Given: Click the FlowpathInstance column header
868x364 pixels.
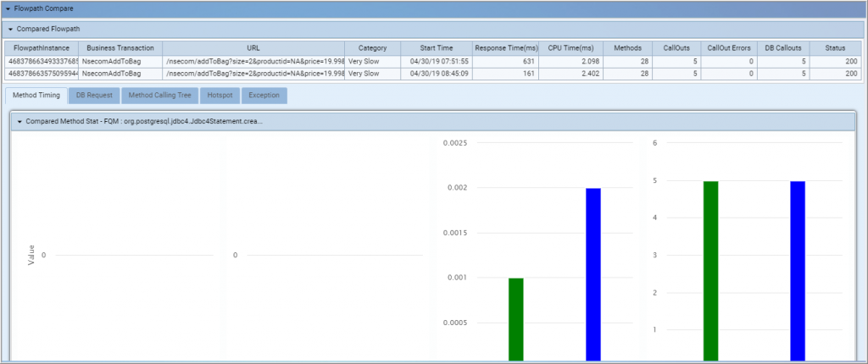Looking at the screenshot, I should (x=42, y=48).
